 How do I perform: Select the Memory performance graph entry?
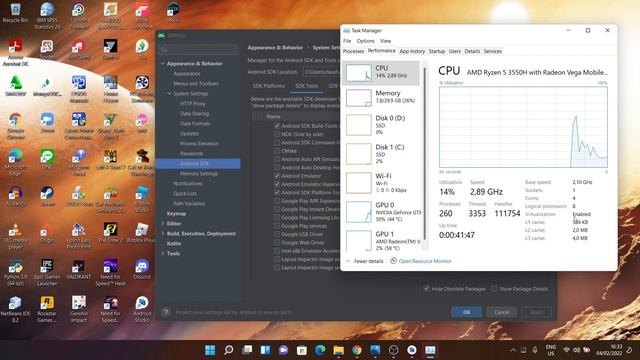(x=381, y=98)
